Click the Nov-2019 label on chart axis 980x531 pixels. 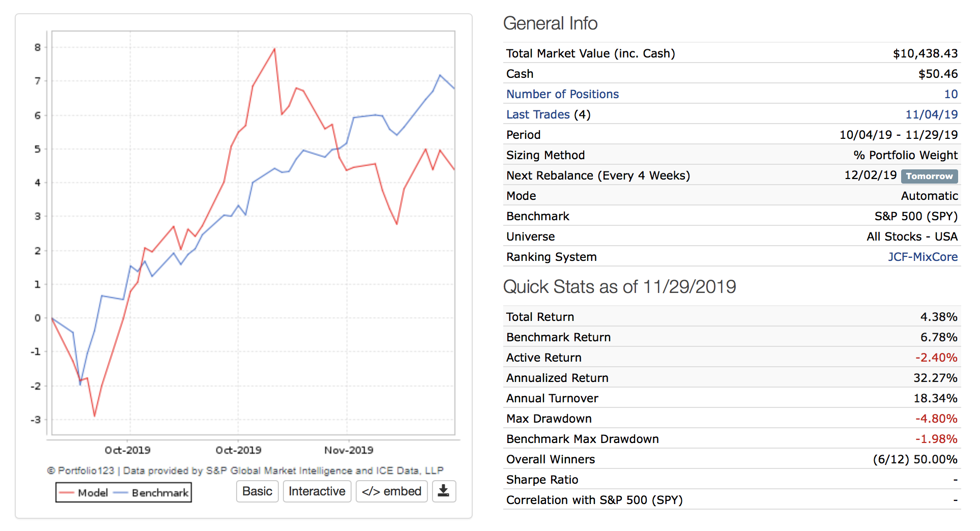tap(349, 450)
